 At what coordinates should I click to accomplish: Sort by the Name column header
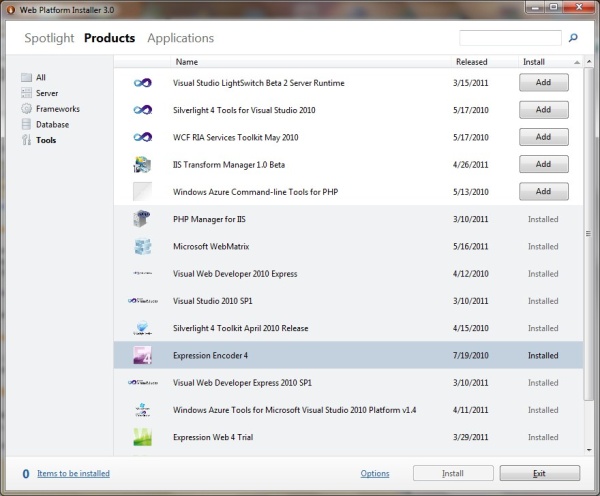311,62
